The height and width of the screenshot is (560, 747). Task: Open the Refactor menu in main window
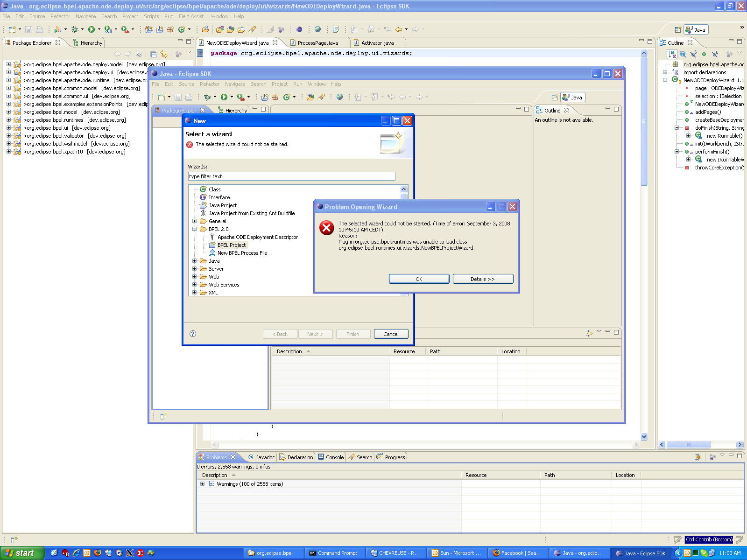60,16
